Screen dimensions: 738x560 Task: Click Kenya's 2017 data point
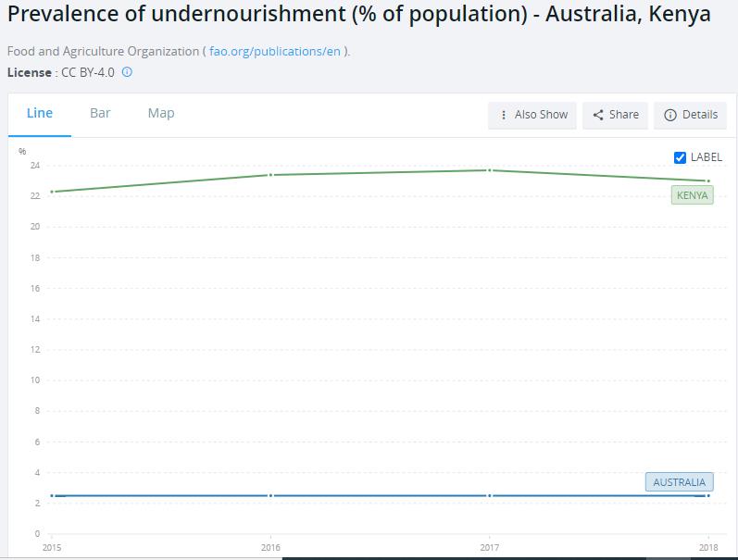[489, 170]
